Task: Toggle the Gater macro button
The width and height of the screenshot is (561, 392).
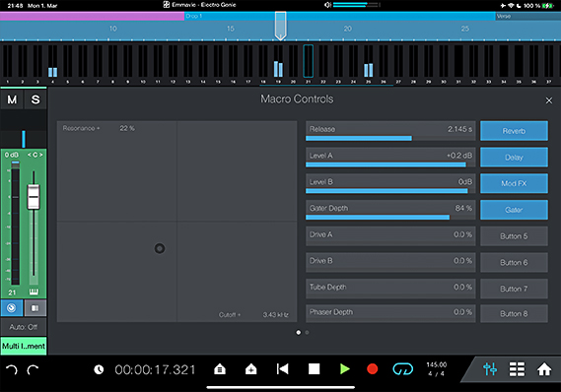Action: click(514, 210)
